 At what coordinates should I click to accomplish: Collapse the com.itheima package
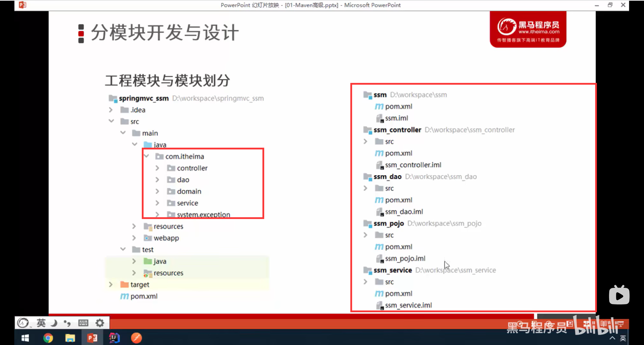pos(147,156)
